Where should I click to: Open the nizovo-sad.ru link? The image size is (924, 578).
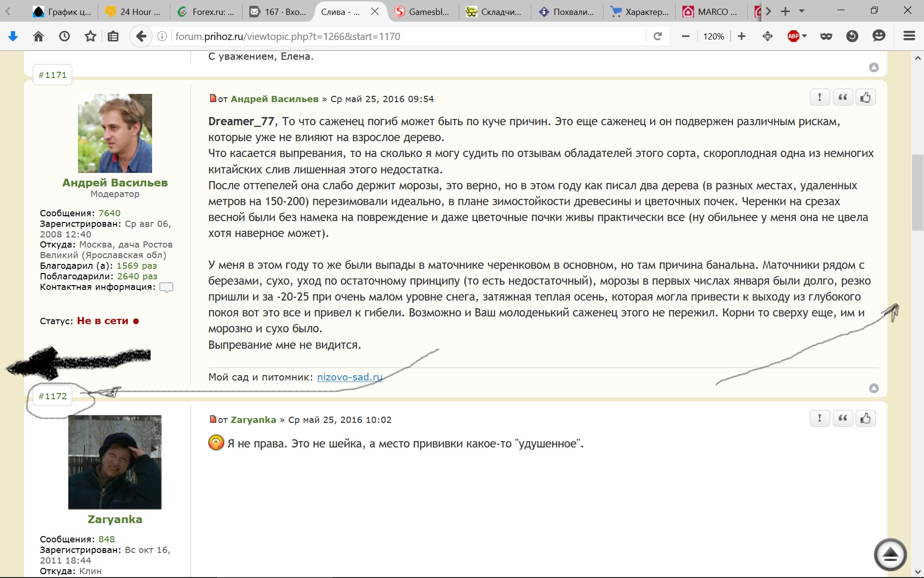point(349,377)
